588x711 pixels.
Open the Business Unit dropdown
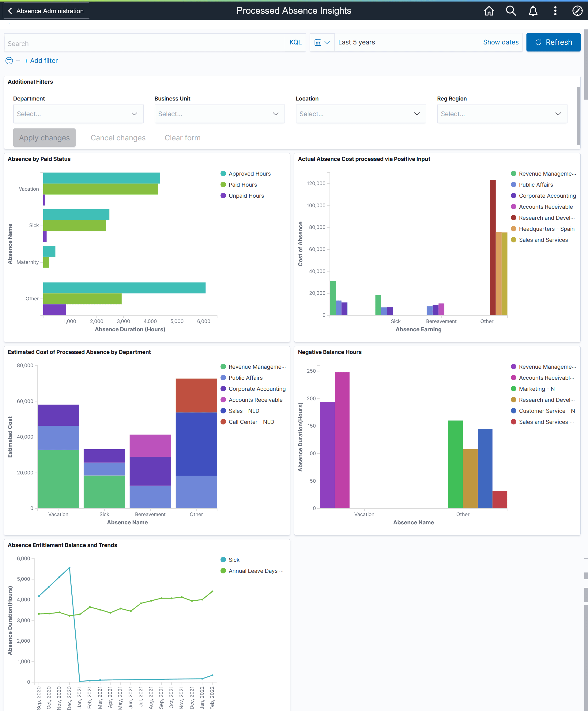[220, 114]
